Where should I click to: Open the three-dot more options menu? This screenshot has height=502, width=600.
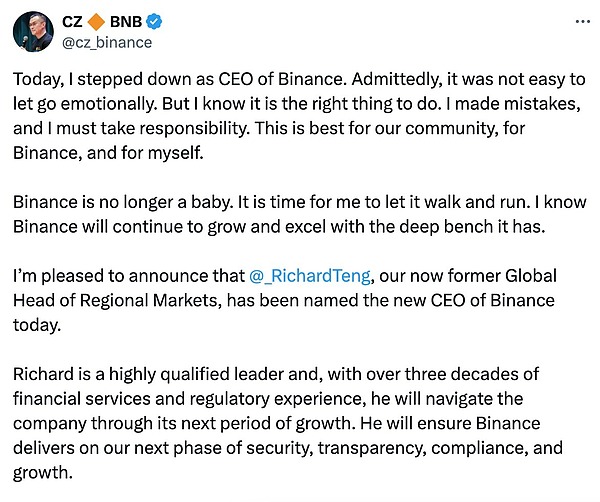[581, 21]
